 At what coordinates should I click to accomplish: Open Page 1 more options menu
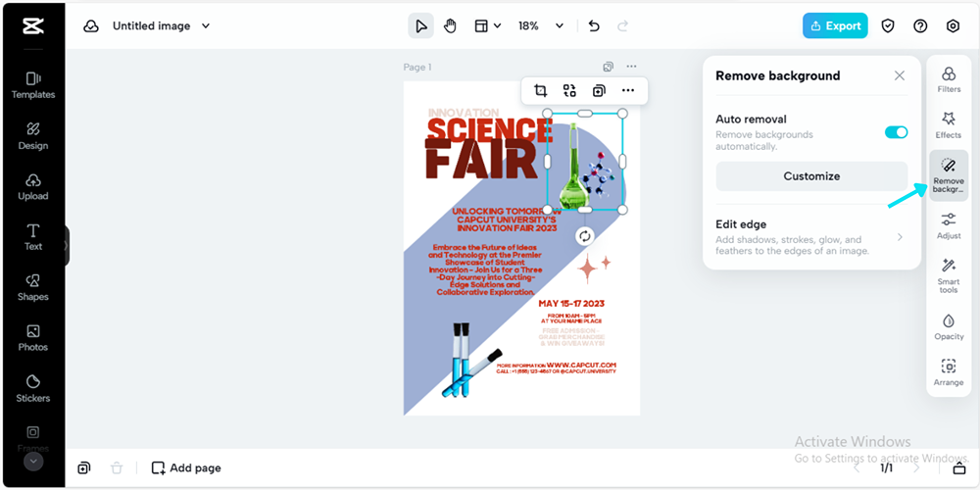pos(631,67)
